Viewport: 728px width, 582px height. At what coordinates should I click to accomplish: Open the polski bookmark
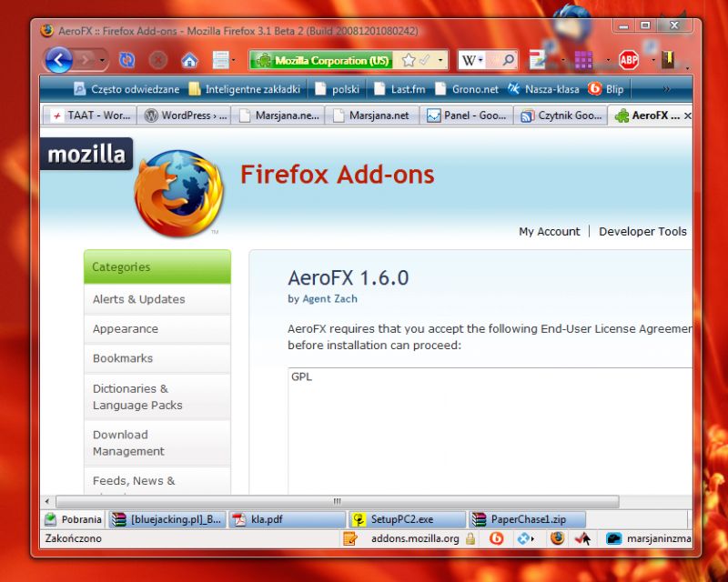tap(337, 89)
